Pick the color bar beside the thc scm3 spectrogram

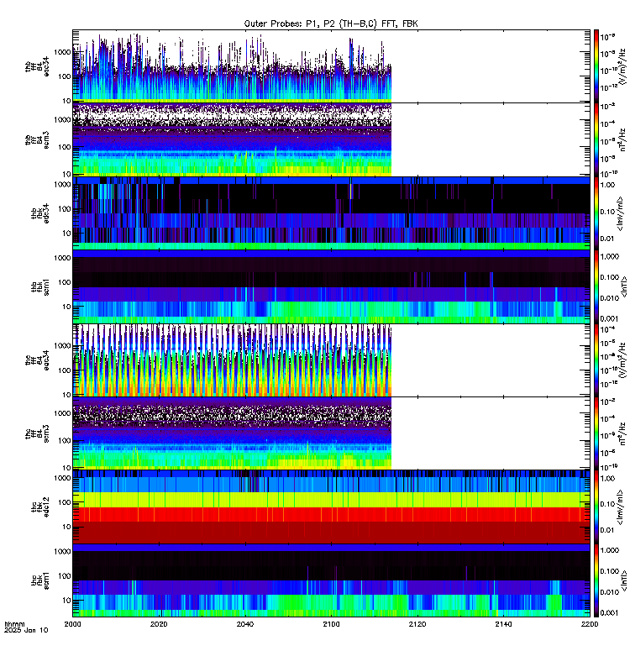pyautogui.click(x=596, y=433)
